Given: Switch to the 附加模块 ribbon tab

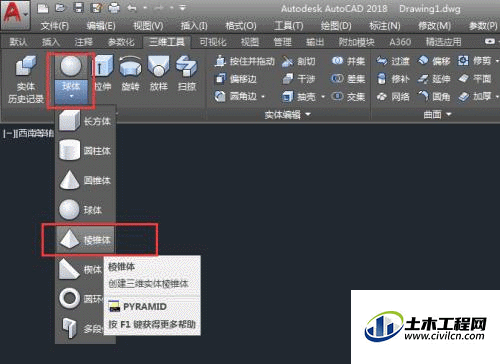Looking at the screenshot, I should (357, 42).
